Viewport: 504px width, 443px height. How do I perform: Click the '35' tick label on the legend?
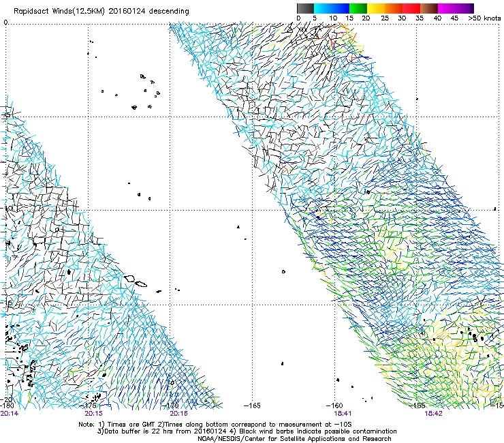pos(420,18)
